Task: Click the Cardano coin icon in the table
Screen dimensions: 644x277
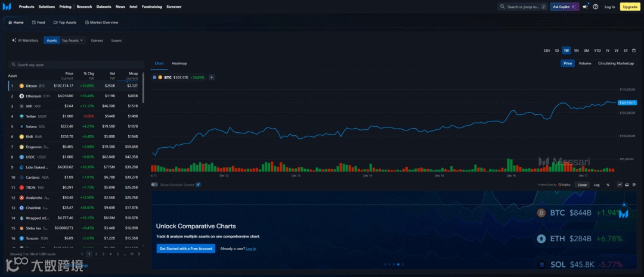Action: [22, 178]
